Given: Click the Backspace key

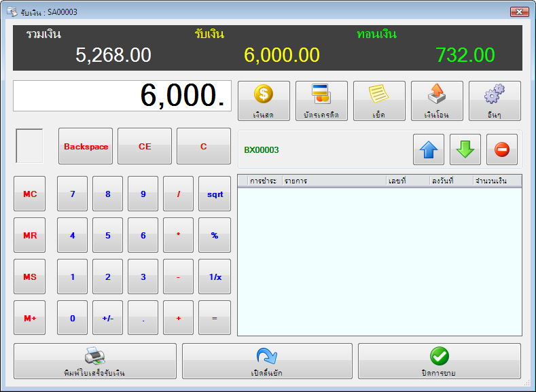Looking at the screenshot, I should click(x=86, y=146).
